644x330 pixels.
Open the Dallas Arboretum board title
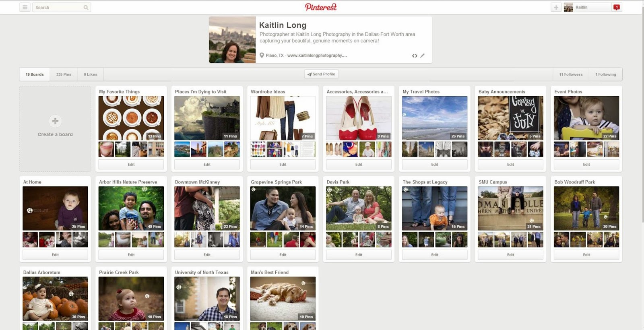click(x=42, y=272)
